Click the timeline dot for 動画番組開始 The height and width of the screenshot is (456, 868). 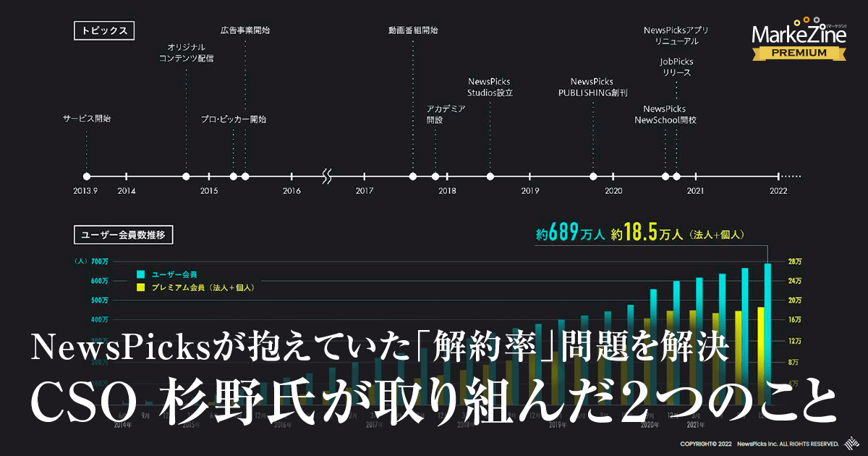coord(412,176)
